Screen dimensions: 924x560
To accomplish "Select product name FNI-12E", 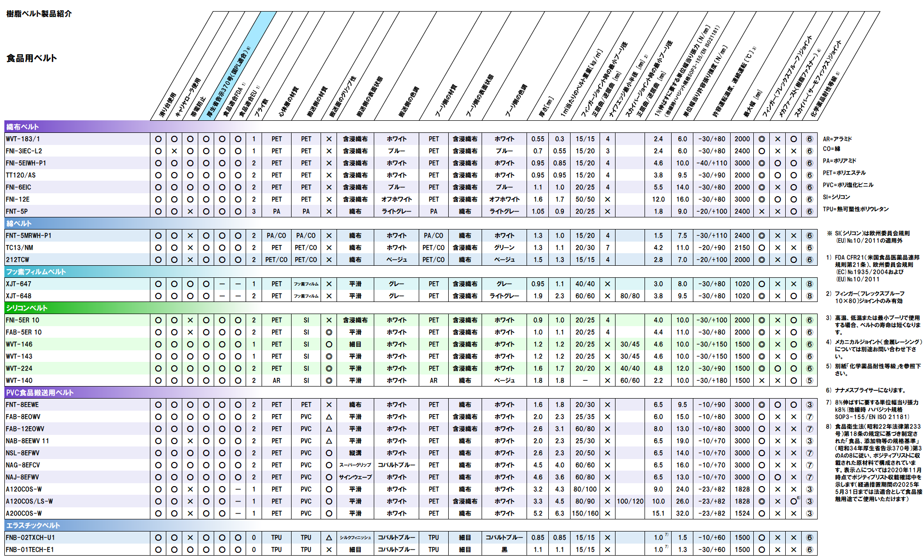I will [17, 199].
